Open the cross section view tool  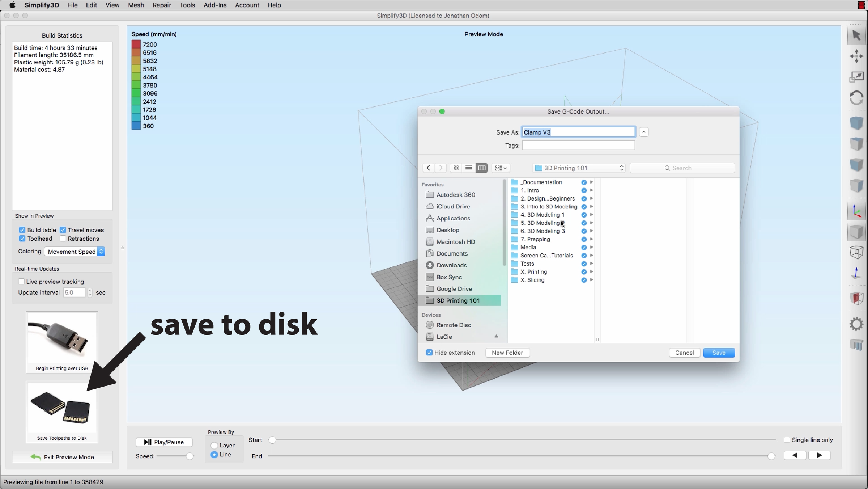[x=856, y=298]
